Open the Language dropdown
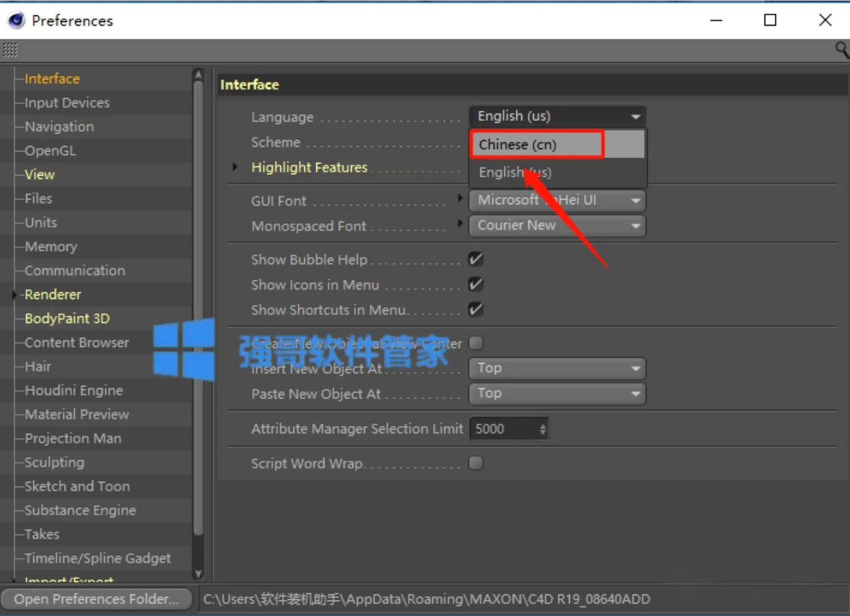This screenshot has height=616, width=850. (558, 116)
